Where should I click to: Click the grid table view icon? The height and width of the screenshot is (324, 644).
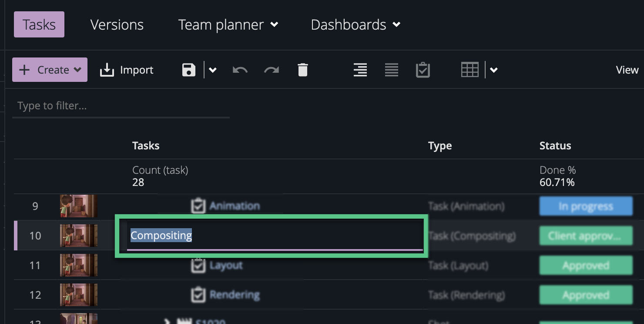[x=470, y=70]
